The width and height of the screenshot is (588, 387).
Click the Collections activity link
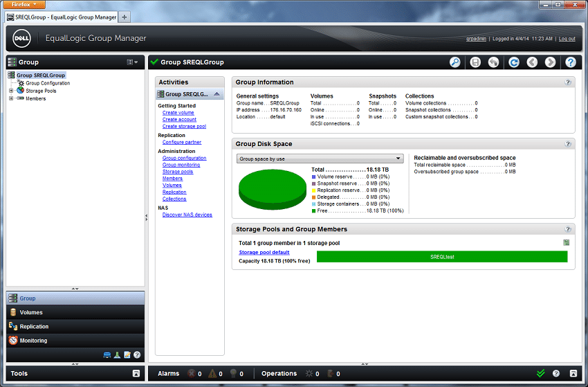point(174,199)
